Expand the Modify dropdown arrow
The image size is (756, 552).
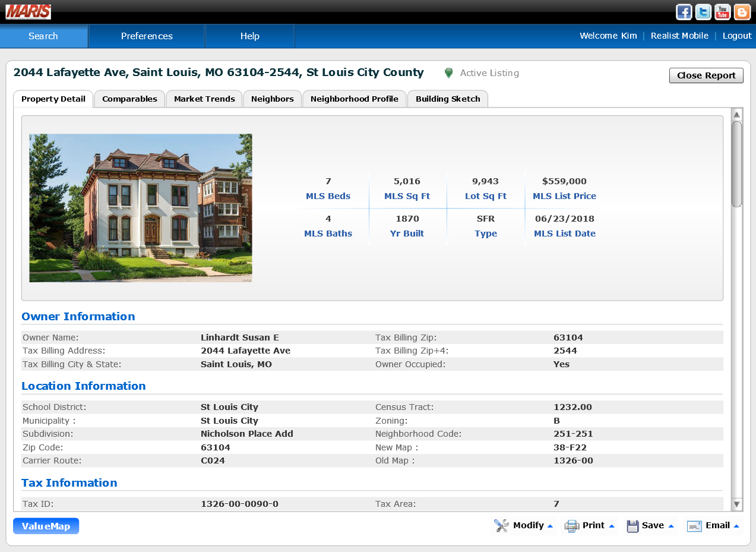coord(550,526)
